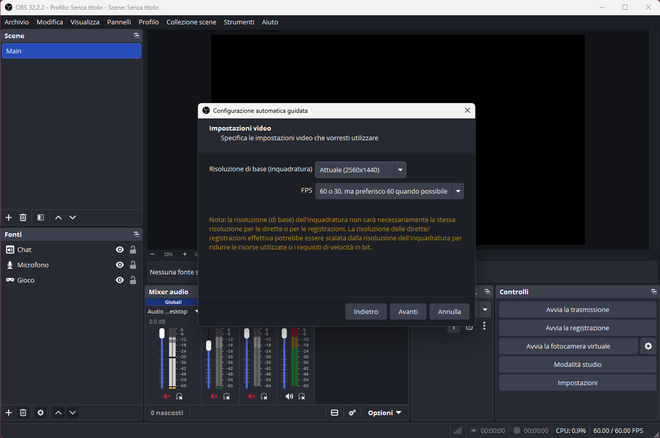Mute the channel with white speaker icon

[289, 396]
